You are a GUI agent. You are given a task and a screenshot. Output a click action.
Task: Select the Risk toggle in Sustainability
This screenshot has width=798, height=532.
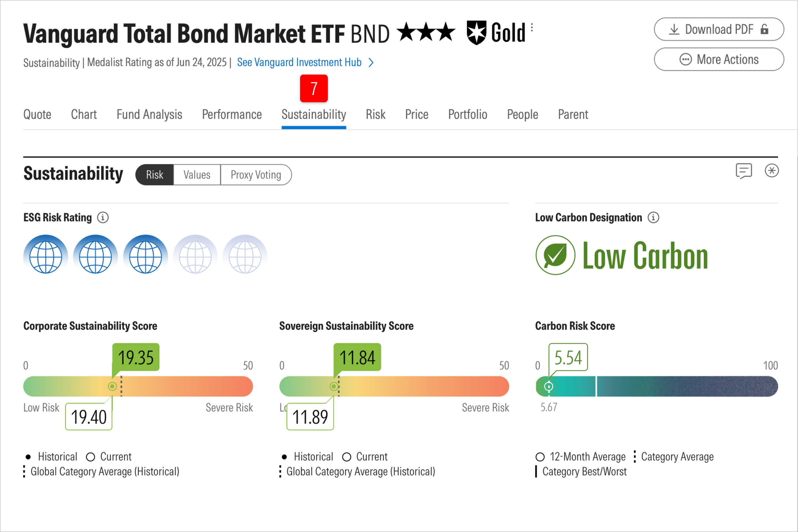click(x=154, y=175)
